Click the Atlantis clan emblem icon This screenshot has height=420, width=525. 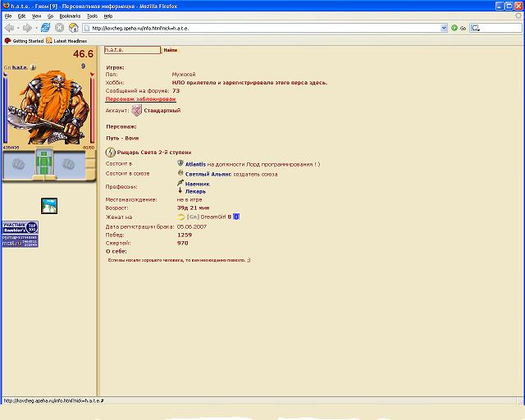pos(180,163)
